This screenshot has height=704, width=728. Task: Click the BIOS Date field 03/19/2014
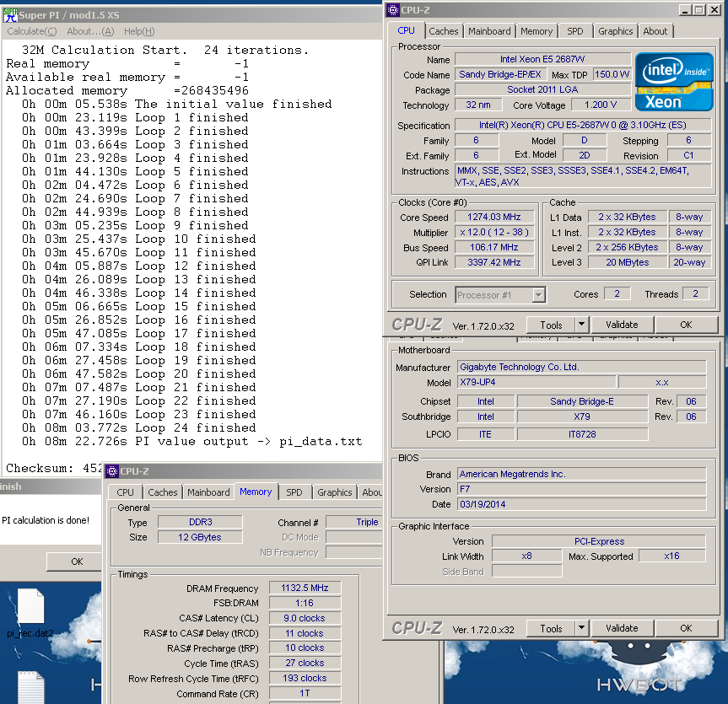pos(582,504)
